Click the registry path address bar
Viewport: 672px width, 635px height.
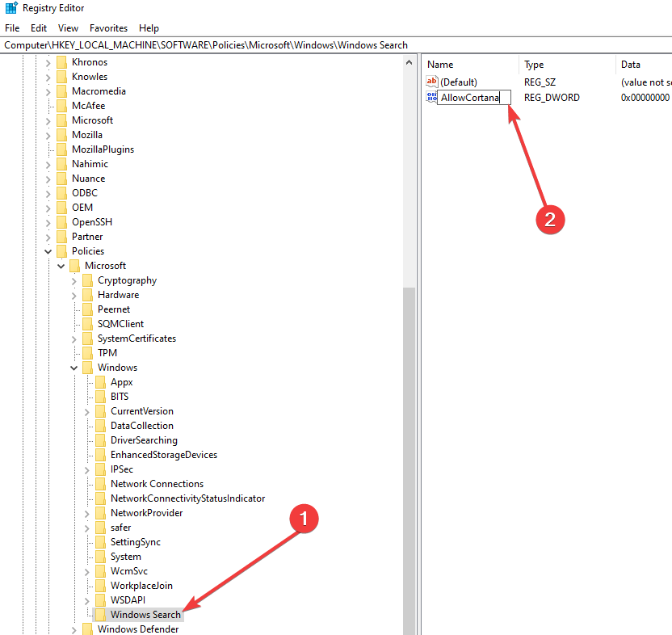point(336,45)
